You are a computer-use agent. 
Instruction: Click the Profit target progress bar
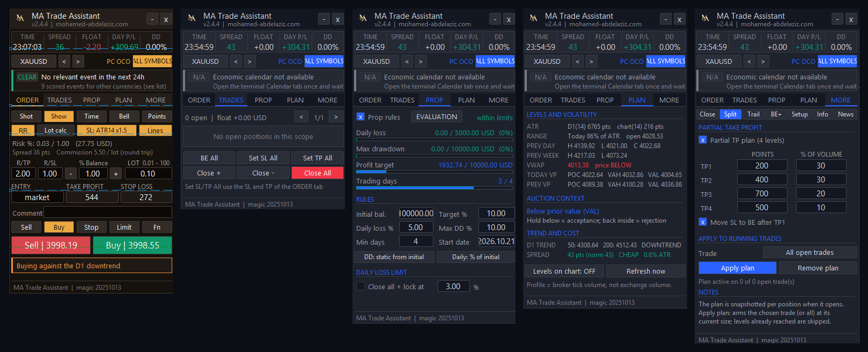click(435, 172)
